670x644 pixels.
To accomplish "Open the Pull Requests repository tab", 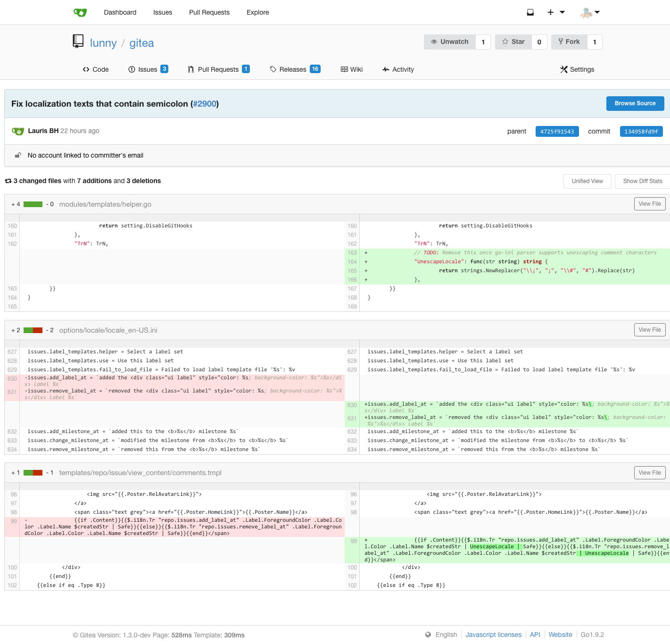I will pos(218,69).
